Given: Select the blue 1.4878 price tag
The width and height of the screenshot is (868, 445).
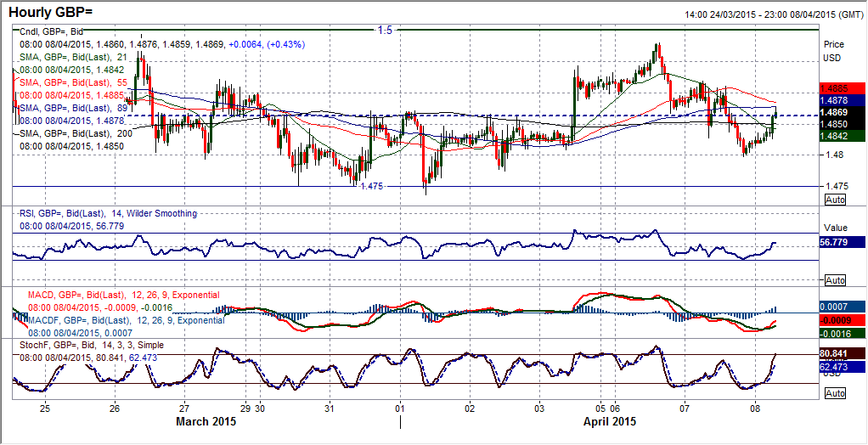Looking at the screenshot, I should click(x=842, y=100).
